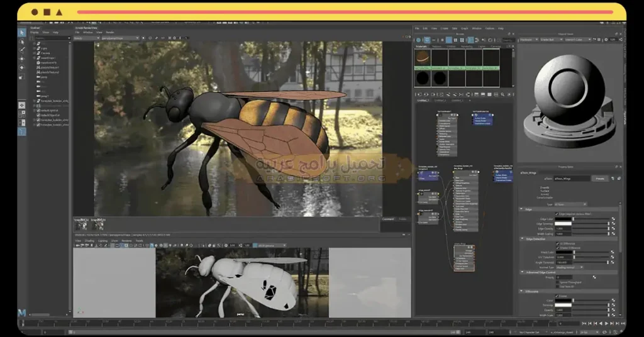Toggle the Edge enable checkbox
This screenshot has height=337, width=644.
coord(557,214)
